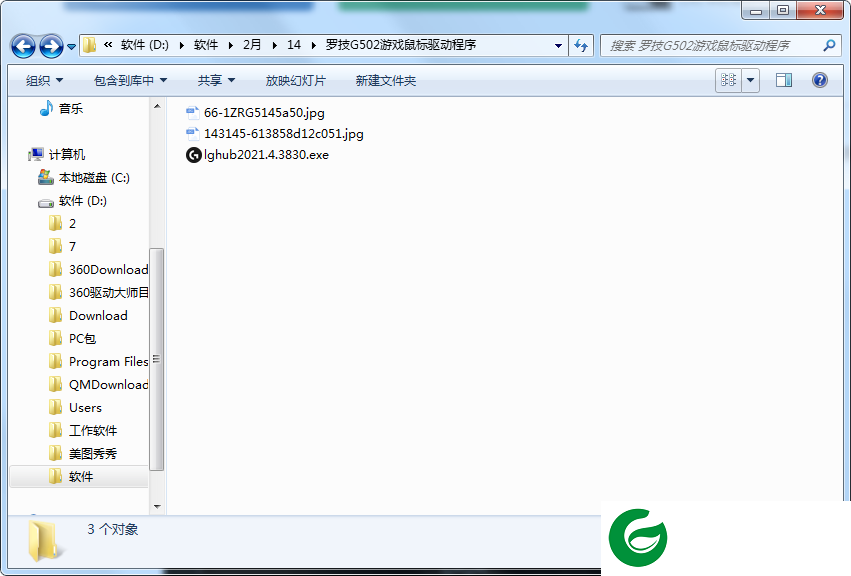The height and width of the screenshot is (576, 851).
Task: Click the search magnifier icon
Action: point(829,46)
